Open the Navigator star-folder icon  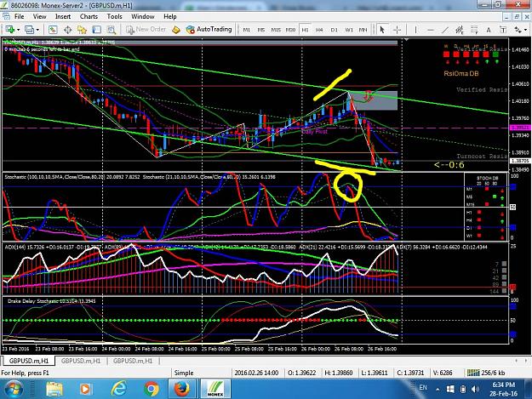[82, 30]
